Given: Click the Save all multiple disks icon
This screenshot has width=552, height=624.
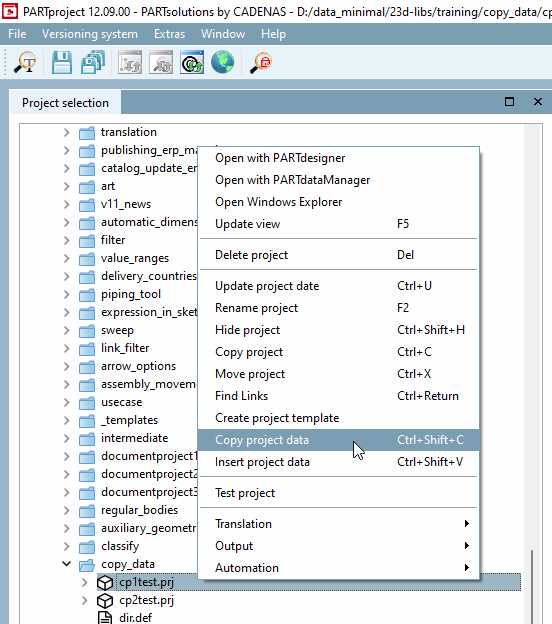Looking at the screenshot, I should tap(93, 62).
